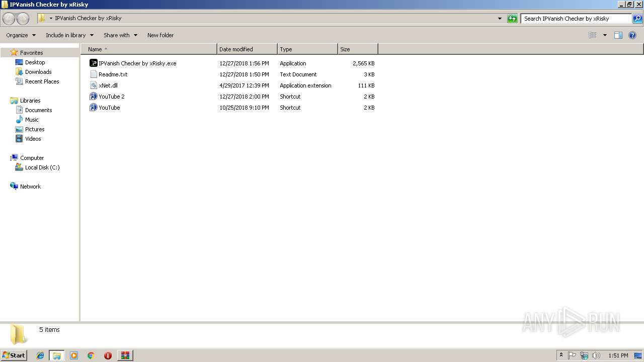Open the Videos library
Viewport: 644px width, 362px height.
pyautogui.click(x=33, y=139)
